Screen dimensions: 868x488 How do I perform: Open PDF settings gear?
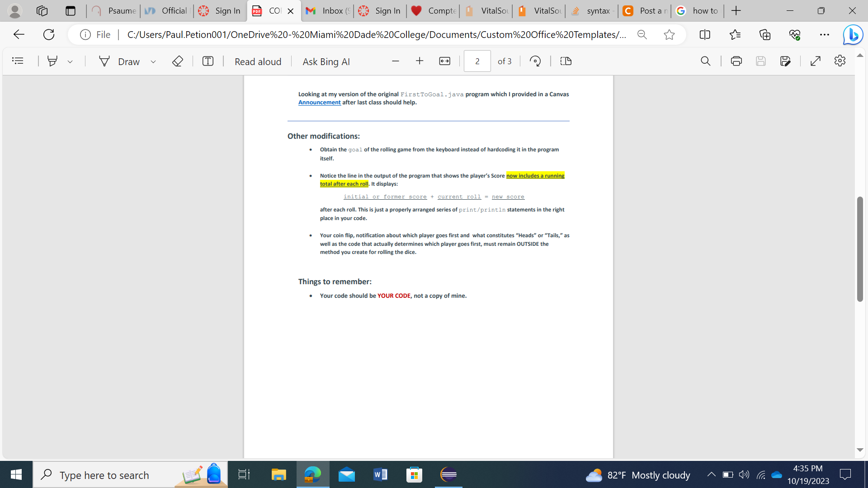pyautogui.click(x=840, y=61)
